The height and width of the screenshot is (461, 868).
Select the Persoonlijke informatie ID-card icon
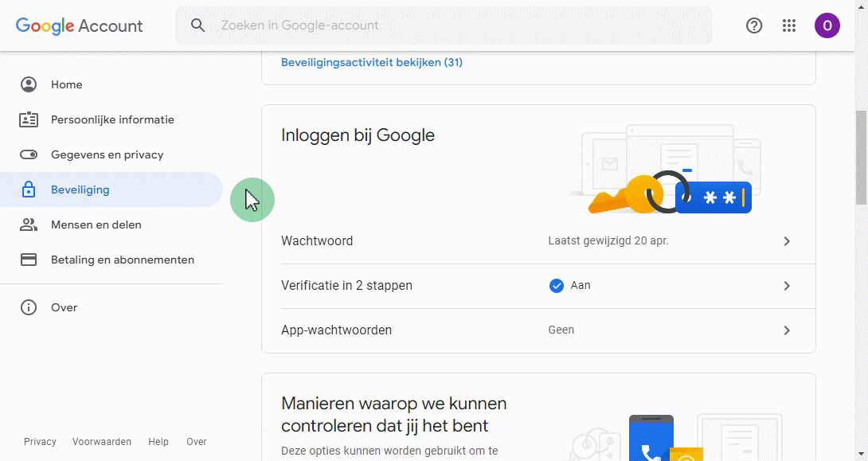[x=29, y=119]
